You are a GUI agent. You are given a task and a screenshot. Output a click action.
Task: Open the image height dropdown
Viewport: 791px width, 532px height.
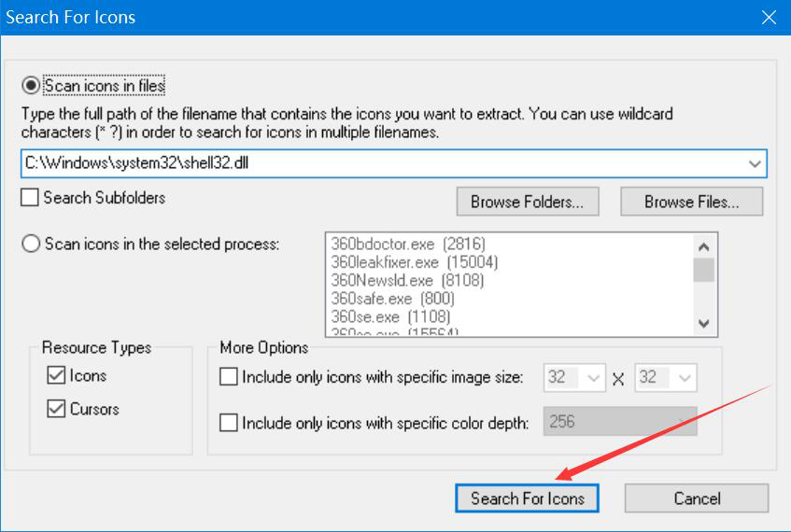685,378
